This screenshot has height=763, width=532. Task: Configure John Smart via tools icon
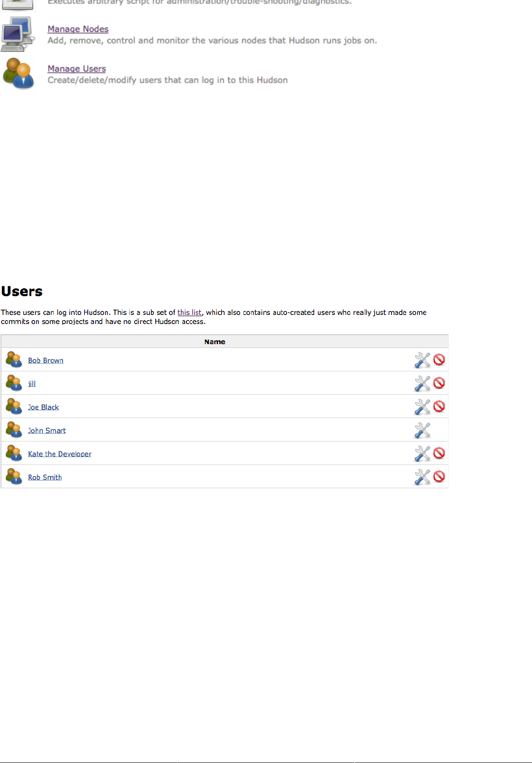pyautogui.click(x=422, y=430)
